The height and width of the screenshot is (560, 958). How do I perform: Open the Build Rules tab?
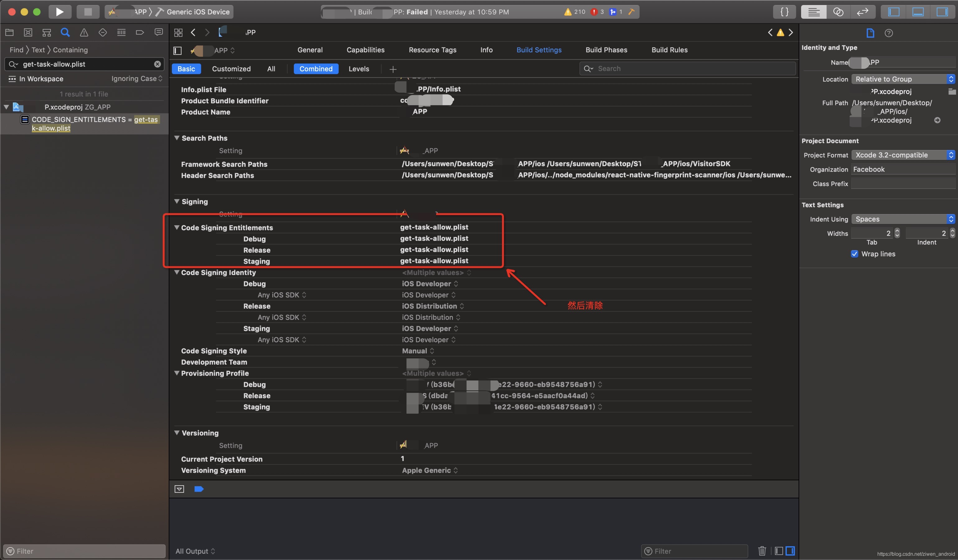point(669,50)
